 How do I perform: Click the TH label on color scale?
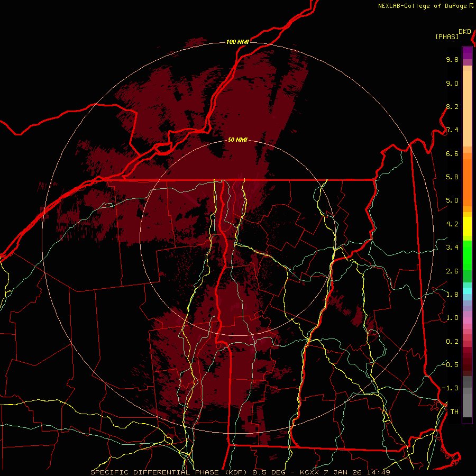click(454, 412)
